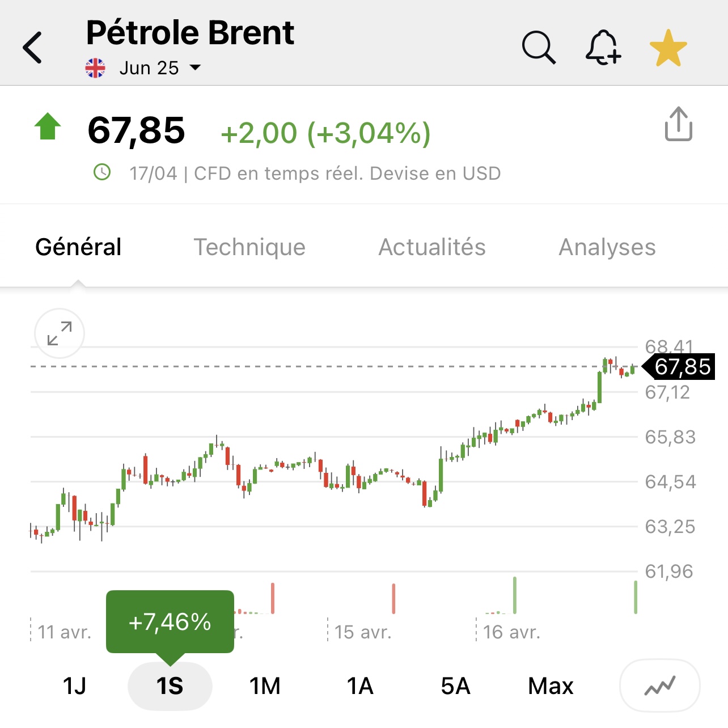Choose the 1M time range

(x=265, y=686)
